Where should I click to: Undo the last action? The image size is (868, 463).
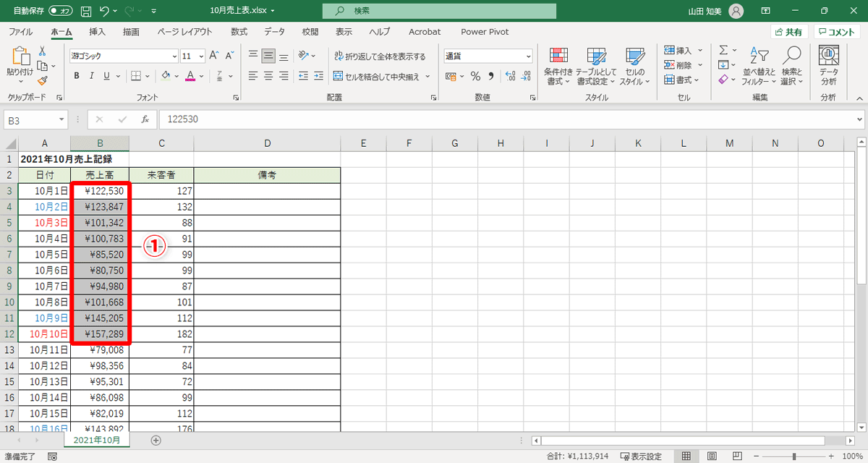click(104, 12)
